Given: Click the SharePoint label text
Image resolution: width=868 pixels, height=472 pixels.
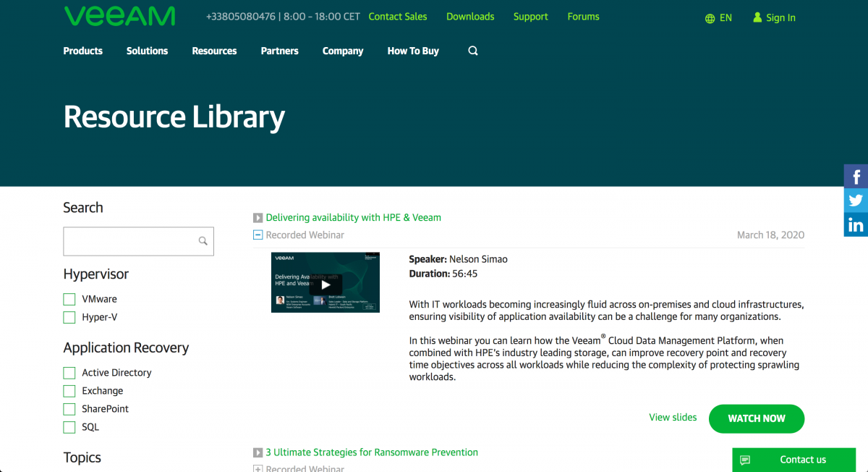Looking at the screenshot, I should [106, 409].
